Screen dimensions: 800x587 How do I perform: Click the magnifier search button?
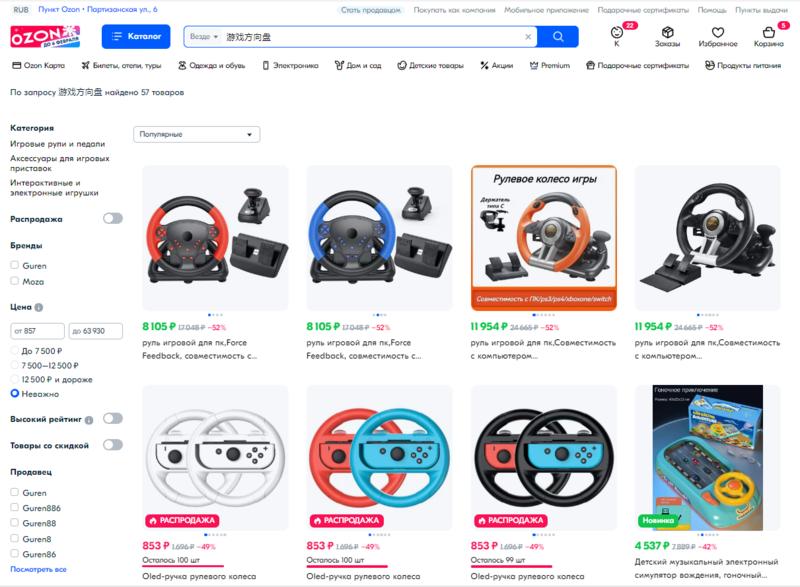tap(558, 37)
